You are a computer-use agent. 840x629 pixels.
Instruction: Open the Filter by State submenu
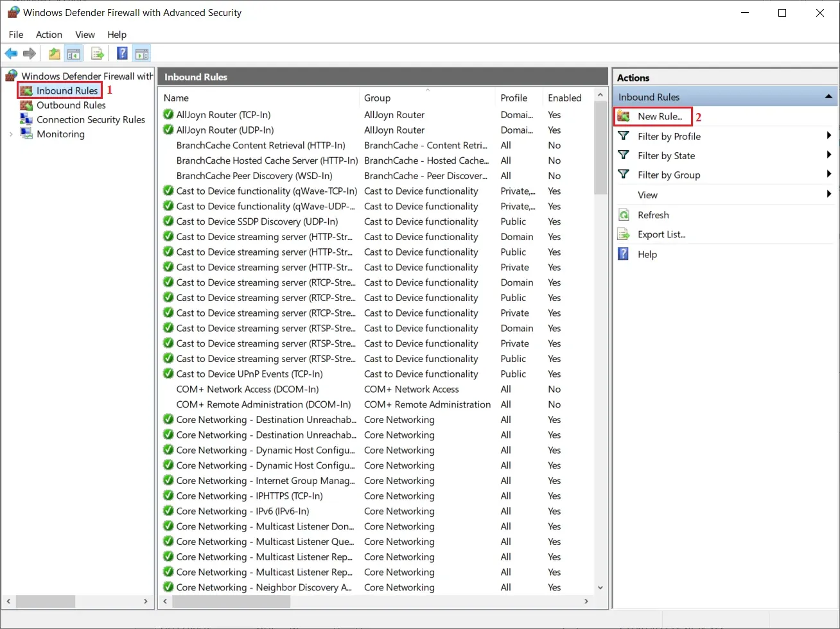click(x=666, y=156)
